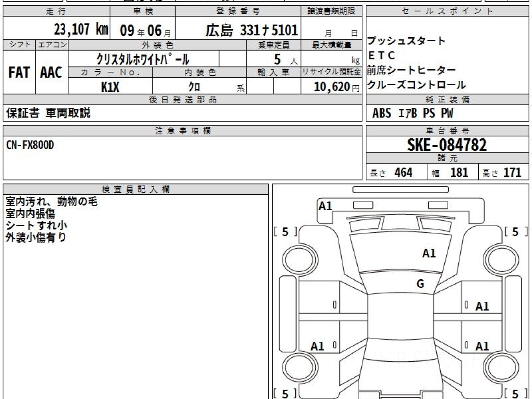Click the G mark on the windshield diagram
This screenshot has width=532, height=399.
420,284
